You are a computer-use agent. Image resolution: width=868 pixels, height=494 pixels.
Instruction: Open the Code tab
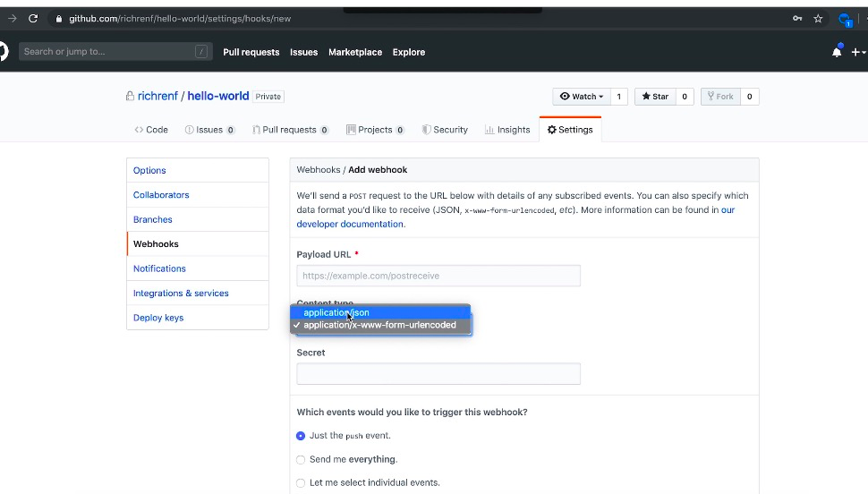coord(151,130)
